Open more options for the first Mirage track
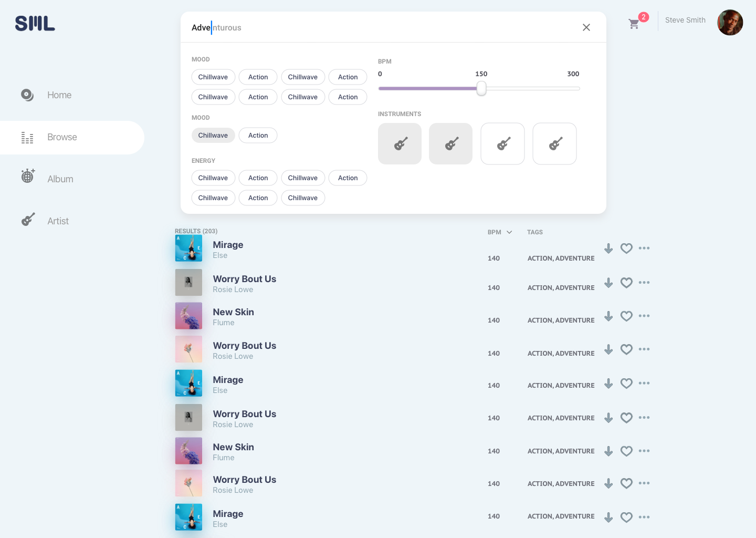The height and width of the screenshot is (538, 756). [644, 248]
